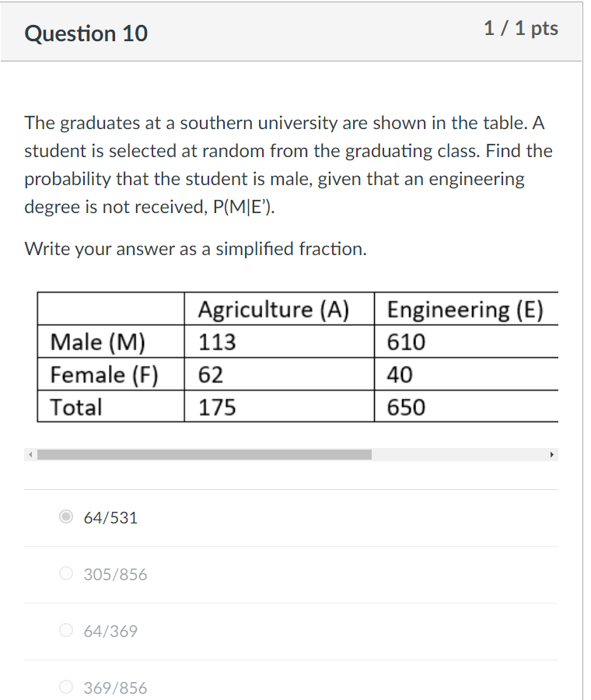The image size is (591, 700).
Task: Click the right scroll arrow under the table
Action: (x=552, y=454)
